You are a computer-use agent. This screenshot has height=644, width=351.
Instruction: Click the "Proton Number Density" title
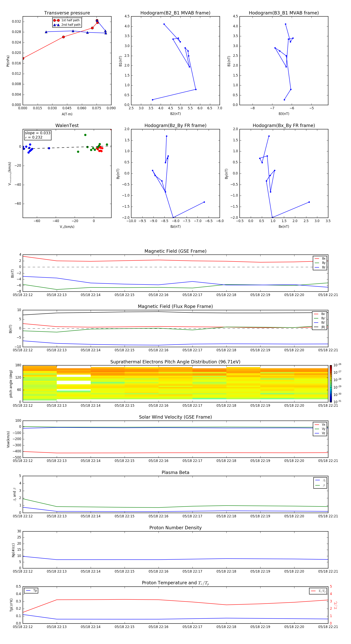pyautogui.click(x=175, y=528)
